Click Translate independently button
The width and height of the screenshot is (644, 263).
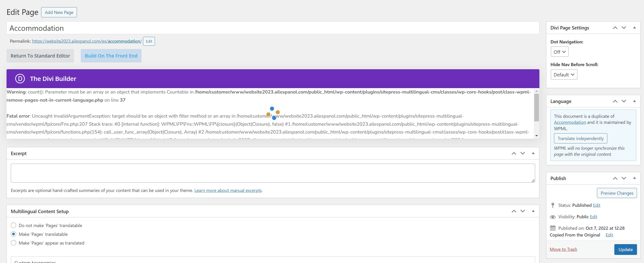click(580, 138)
